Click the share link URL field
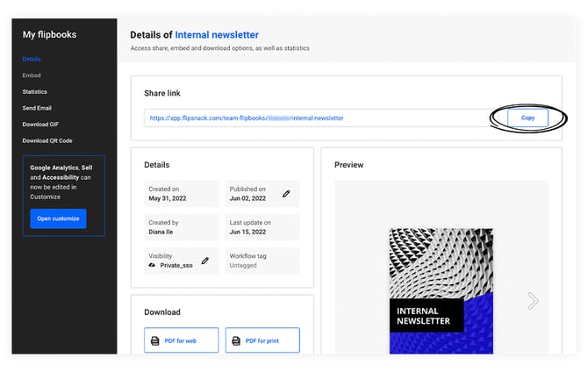 point(316,118)
